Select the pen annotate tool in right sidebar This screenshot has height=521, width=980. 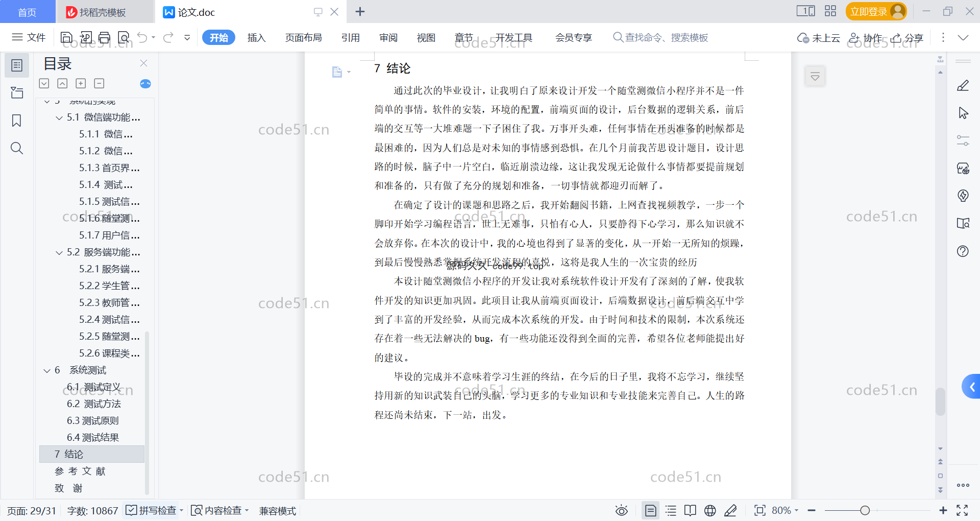click(963, 85)
